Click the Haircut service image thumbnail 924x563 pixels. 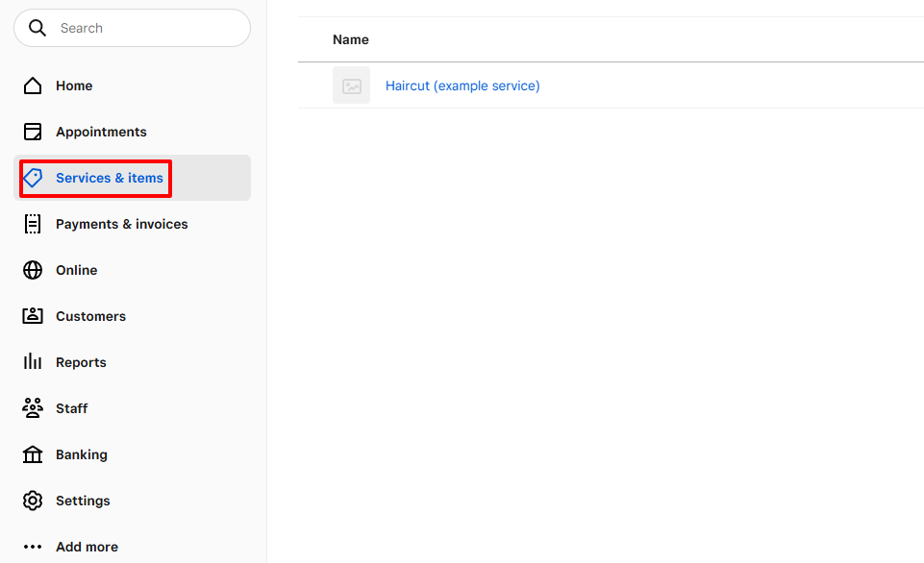coord(351,86)
